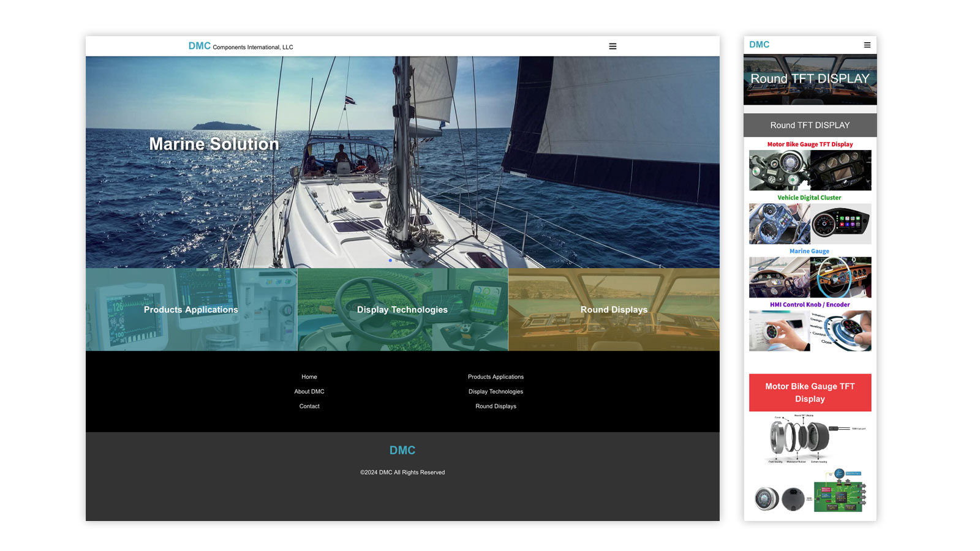Viewport: 980px width, 551px height.
Task: Click Round Displays footer link
Action: (496, 407)
